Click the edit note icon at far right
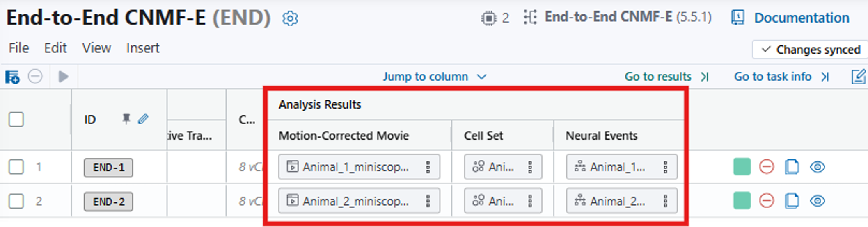868x227 pixels. [x=858, y=77]
